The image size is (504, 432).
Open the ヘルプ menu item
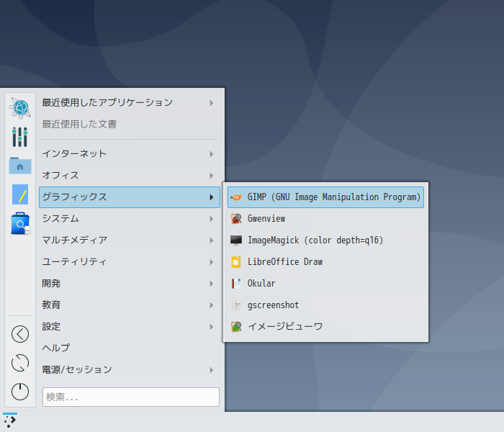(x=130, y=348)
